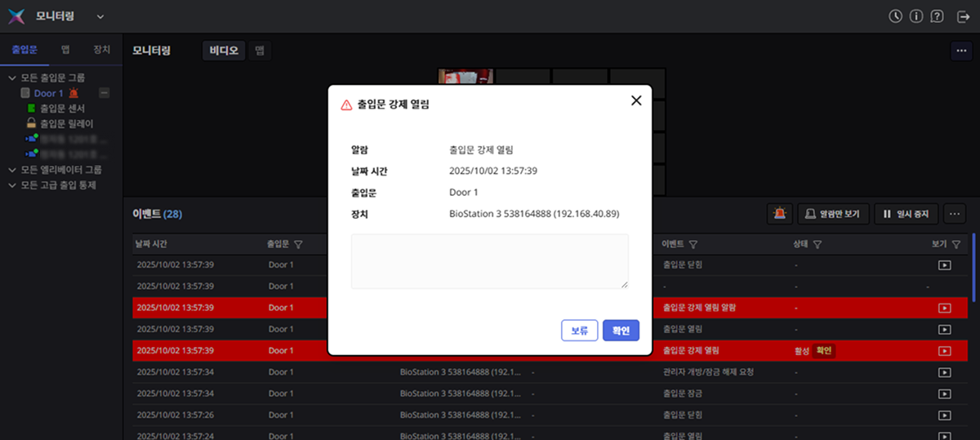Open monitoring panel more options (…) button
The height and width of the screenshot is (440, 980).
[x=961, y=51]
